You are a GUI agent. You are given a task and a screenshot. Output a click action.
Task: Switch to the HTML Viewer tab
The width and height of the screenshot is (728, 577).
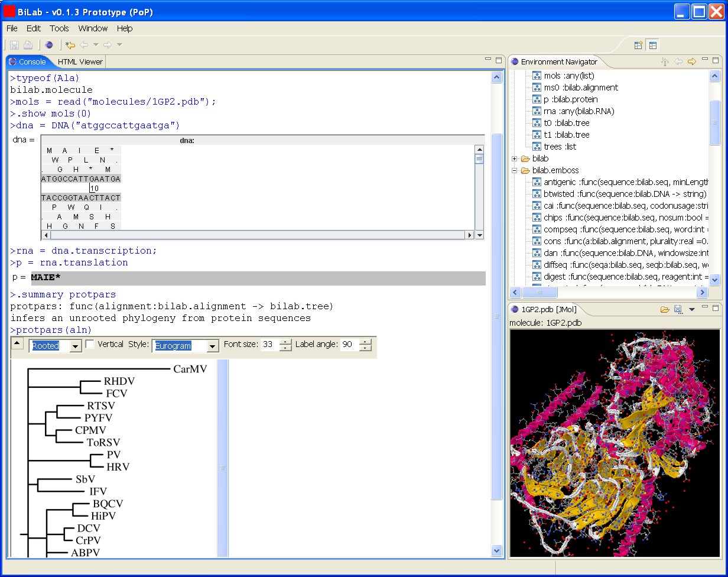point(80,61)
